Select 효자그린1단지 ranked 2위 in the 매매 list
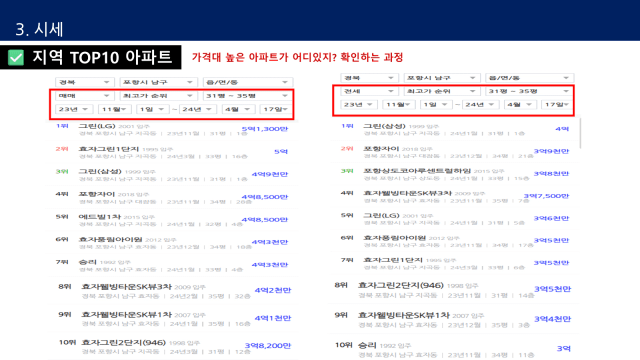The width and height of the screenshot is (640, 360). tap(109, 149)
